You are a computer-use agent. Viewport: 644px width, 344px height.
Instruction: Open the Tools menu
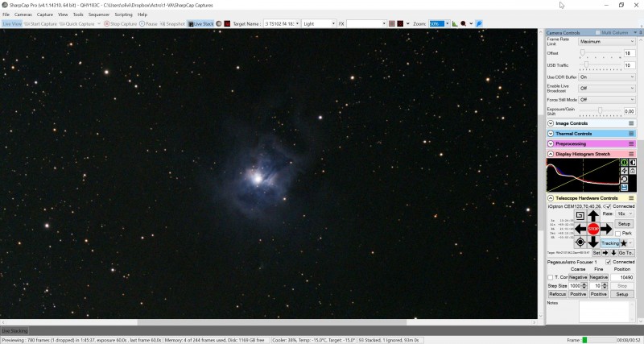78,15
